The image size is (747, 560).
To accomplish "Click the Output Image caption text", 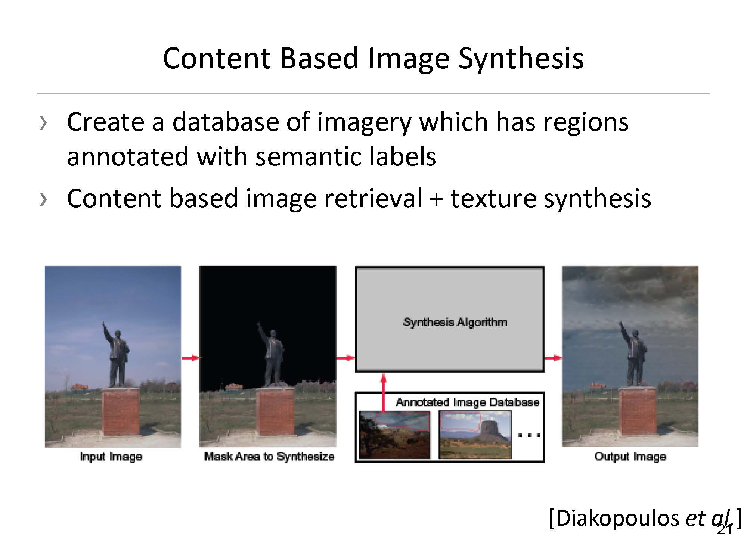I will [x=630, y=456].
